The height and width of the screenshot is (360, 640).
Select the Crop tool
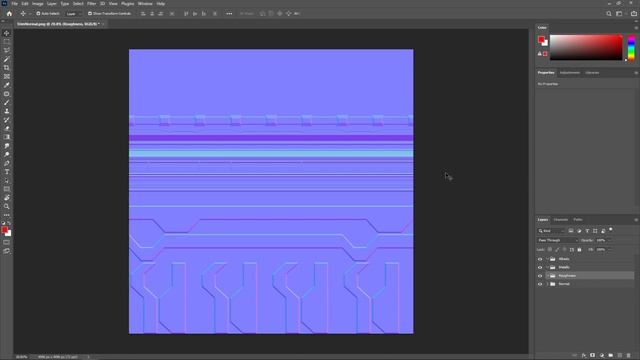7,68
